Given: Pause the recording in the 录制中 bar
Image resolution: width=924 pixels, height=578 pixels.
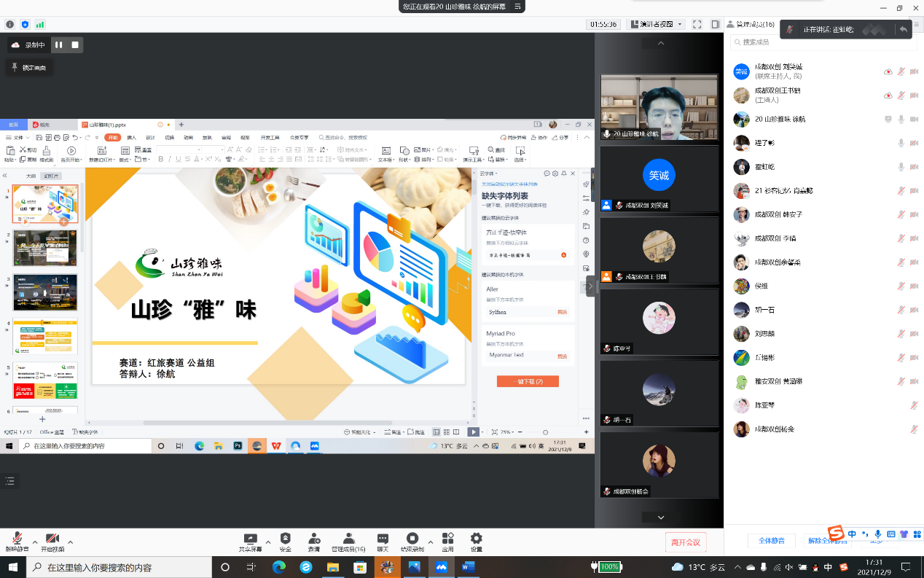Looking at the screenshot, I should tap(59, 45).
